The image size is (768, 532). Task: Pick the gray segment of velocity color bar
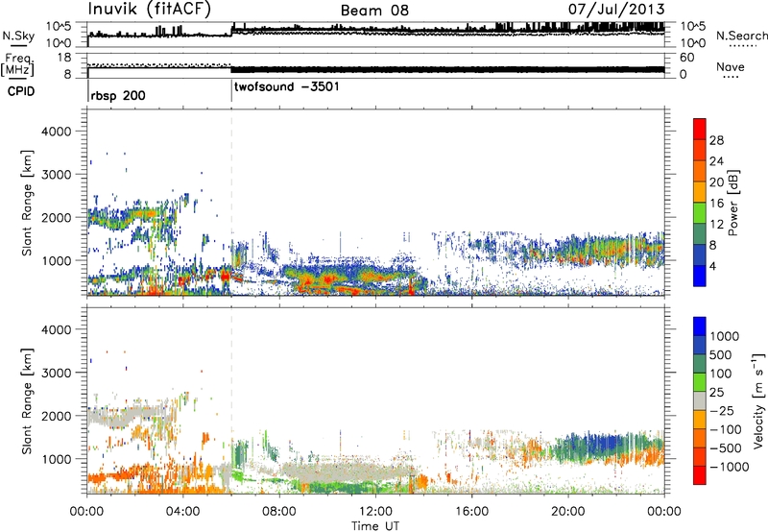coord(700,401)
